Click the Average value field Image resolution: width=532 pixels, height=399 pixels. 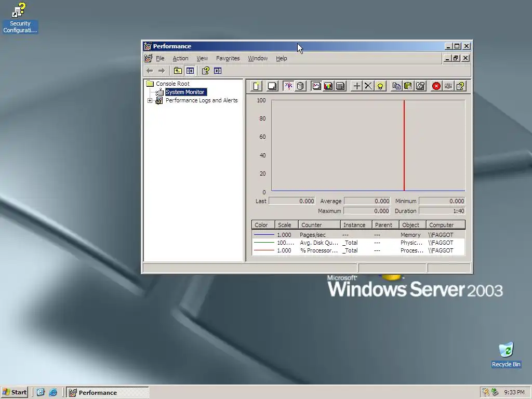point(367,201)
